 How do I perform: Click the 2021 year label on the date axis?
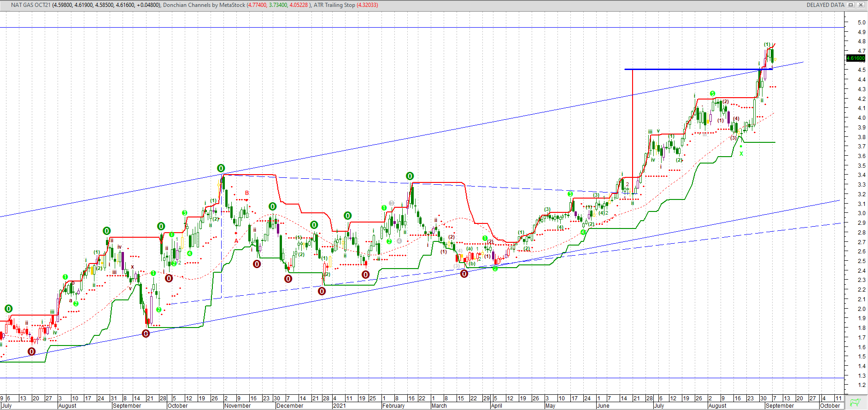340,406
